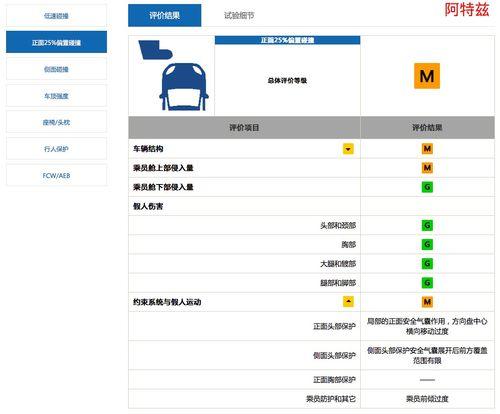Open the 低速碰撞 sidebar item
The image size is (500, 414).
tap(56, 16)
